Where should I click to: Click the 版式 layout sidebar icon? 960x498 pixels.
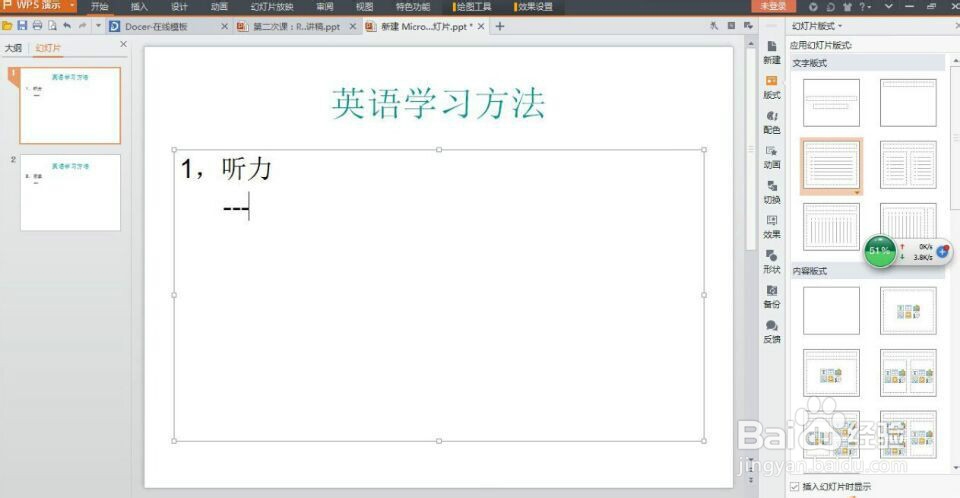pyautogui.click(x=771, y=87)
